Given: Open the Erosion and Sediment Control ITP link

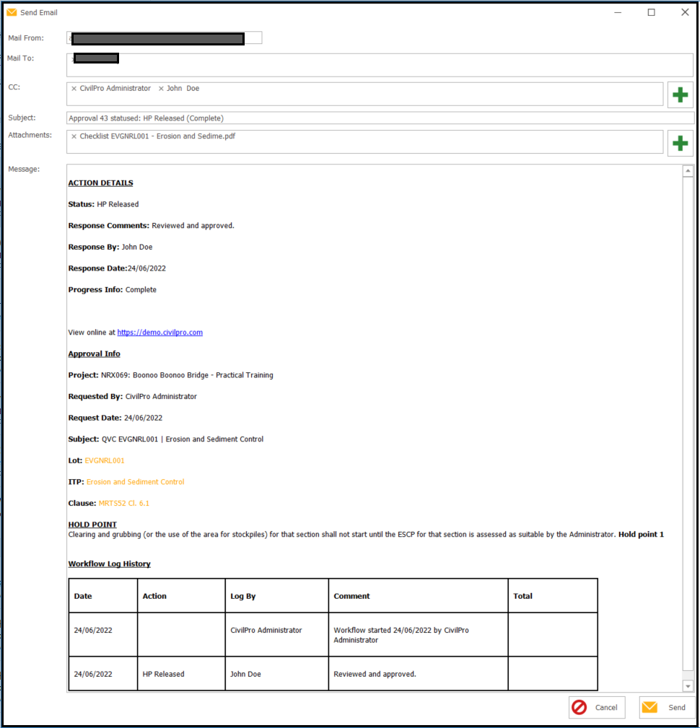Looking at the screenshot, I should pos(135,482).
